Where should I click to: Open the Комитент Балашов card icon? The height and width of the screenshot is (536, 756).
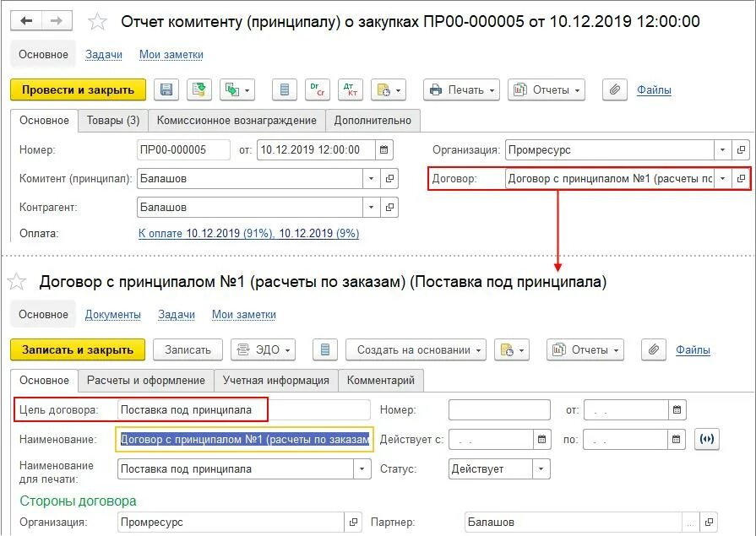(389, 179)
